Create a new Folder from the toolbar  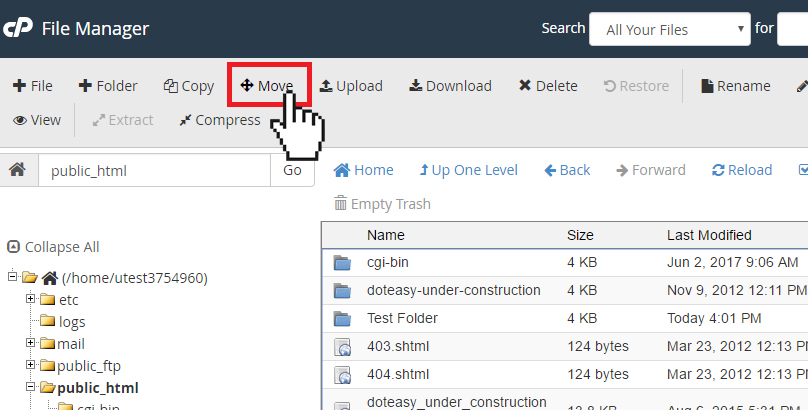(108, 86)
